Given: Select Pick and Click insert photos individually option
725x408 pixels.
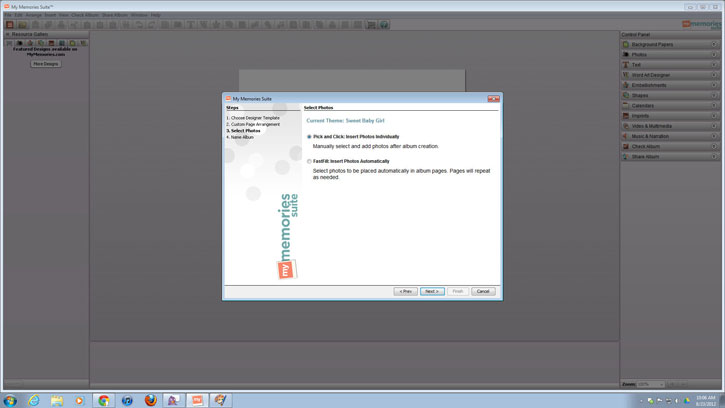Looking at the screenshot, I should tap(309, 137).
